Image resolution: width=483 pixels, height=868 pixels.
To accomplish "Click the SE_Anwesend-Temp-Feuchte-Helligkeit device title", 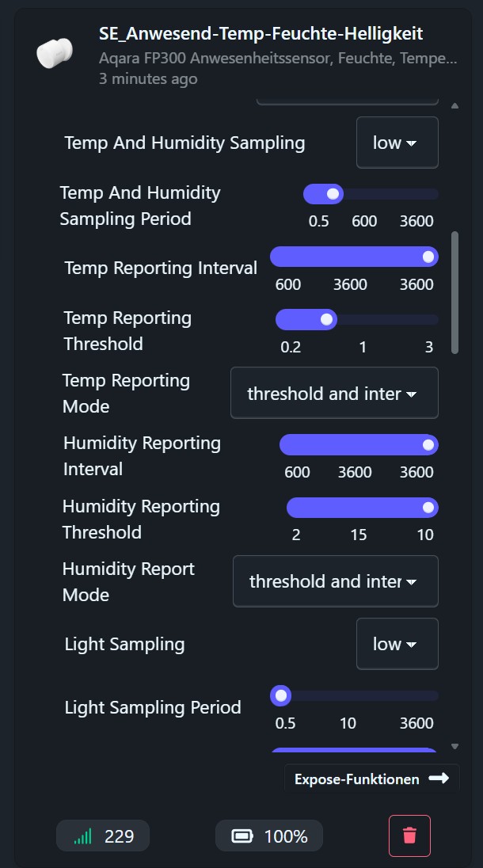I will pos(261,33).
